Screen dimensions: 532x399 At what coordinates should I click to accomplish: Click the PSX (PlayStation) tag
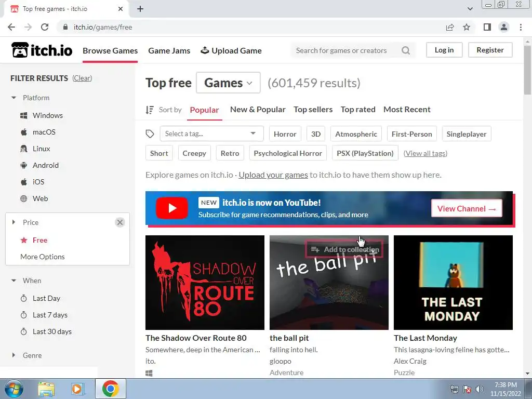click(x=365, y=153)
